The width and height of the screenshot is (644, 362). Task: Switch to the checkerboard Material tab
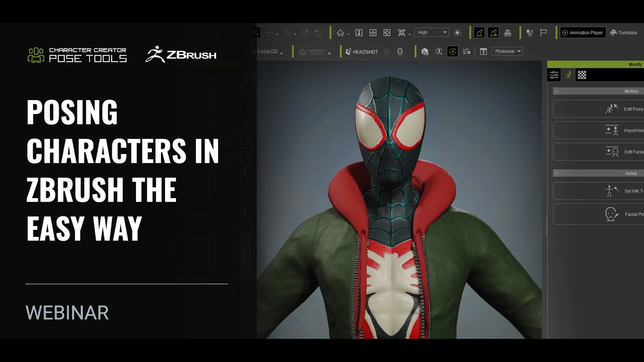pyautogui.click(x=582, y=75)
